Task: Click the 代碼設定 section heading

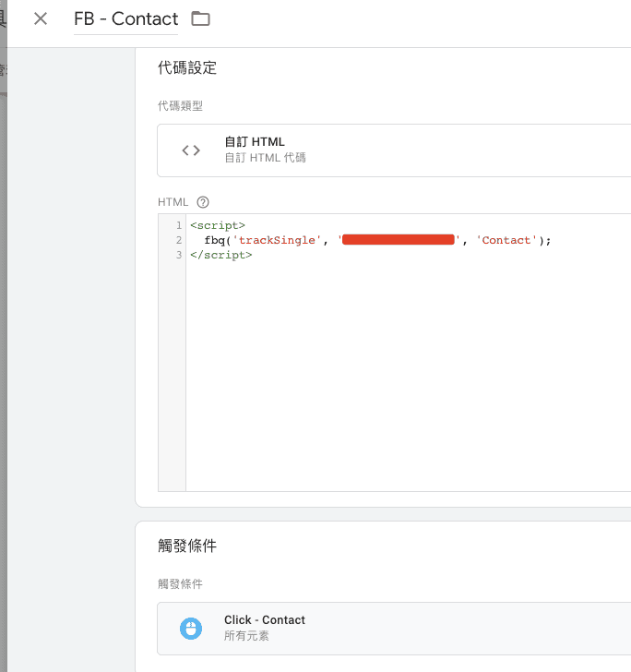Action: pos(187,67)
